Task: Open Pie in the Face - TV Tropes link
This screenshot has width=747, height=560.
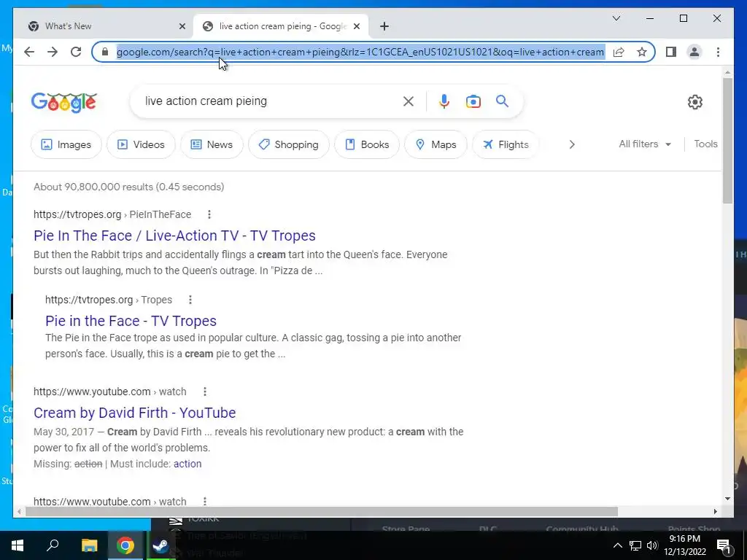Action: (x=131, y=321)
